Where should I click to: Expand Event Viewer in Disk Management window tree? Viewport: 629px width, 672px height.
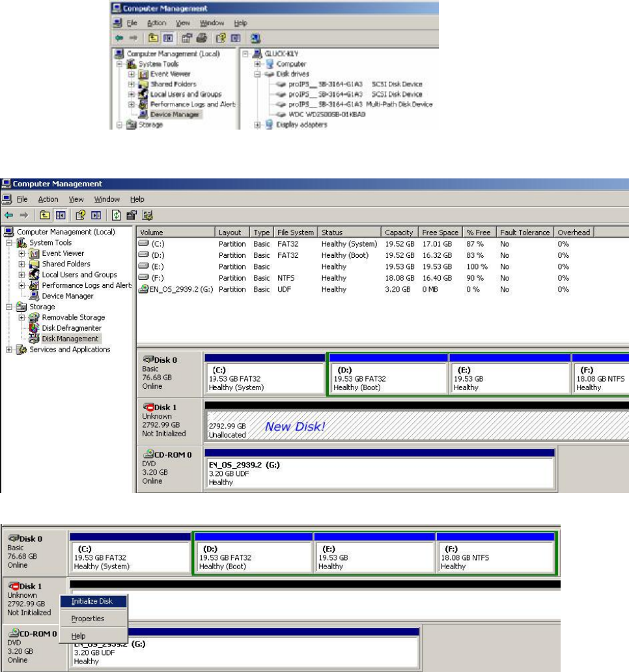click(21, 253)
